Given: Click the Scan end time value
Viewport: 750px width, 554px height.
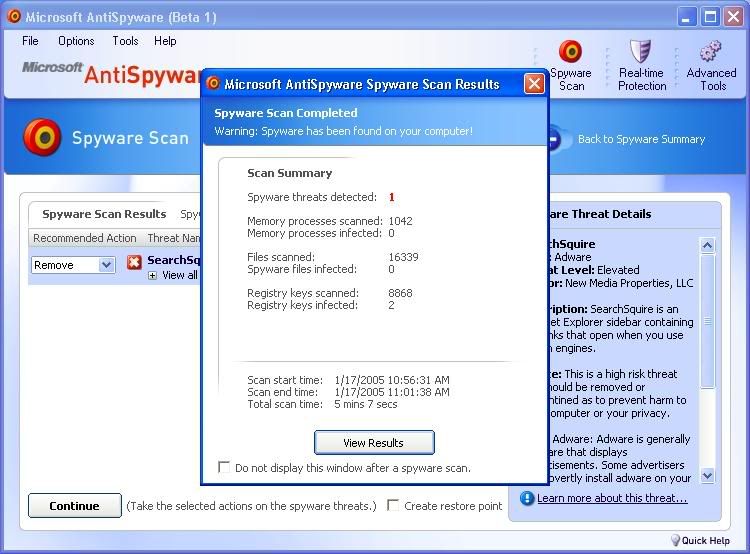Looking at the screenshot, I should click(392, 392).
